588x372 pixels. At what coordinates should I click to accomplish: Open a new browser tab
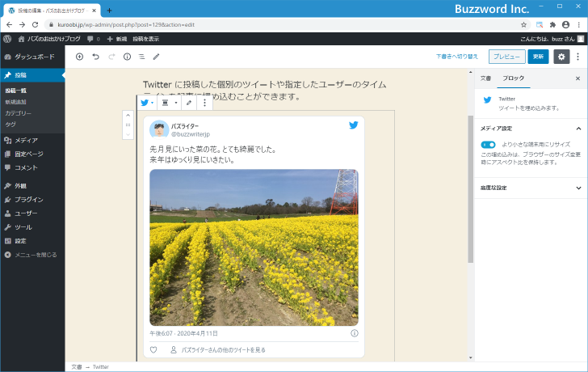click(x=109, y=11)
